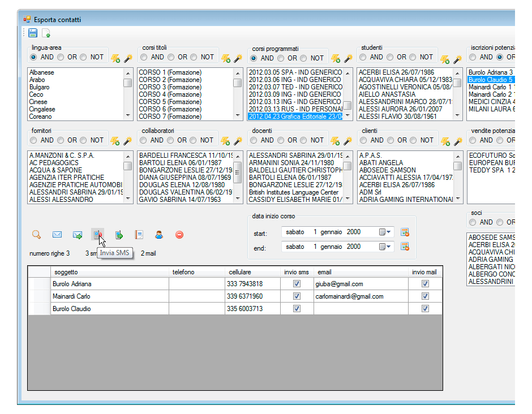Image resolution: width=532 pixels, height=414 pixels.
Task: Click down arrow of fornitori list scrollbar
Action: point(128,199)
